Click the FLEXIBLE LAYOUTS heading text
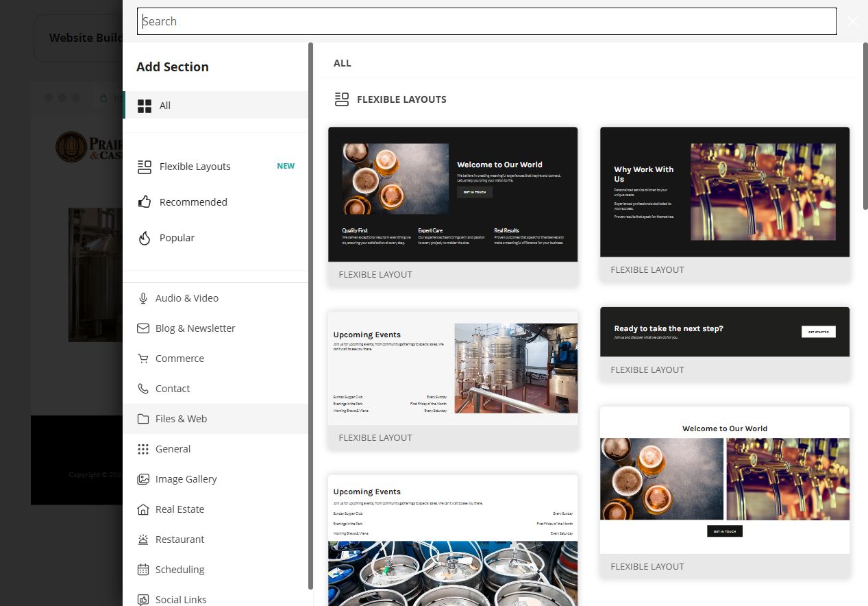The image size is (868, 606). [x=401, y=99]
